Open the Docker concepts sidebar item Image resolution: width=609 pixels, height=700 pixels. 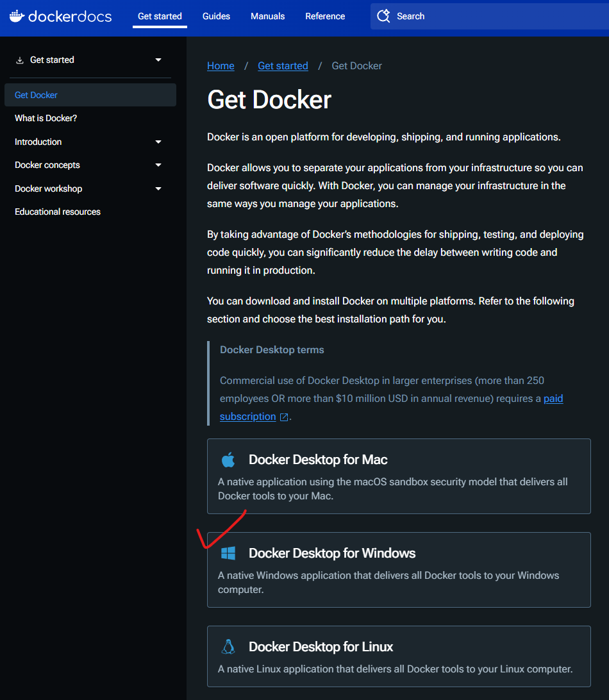point(47,165)
